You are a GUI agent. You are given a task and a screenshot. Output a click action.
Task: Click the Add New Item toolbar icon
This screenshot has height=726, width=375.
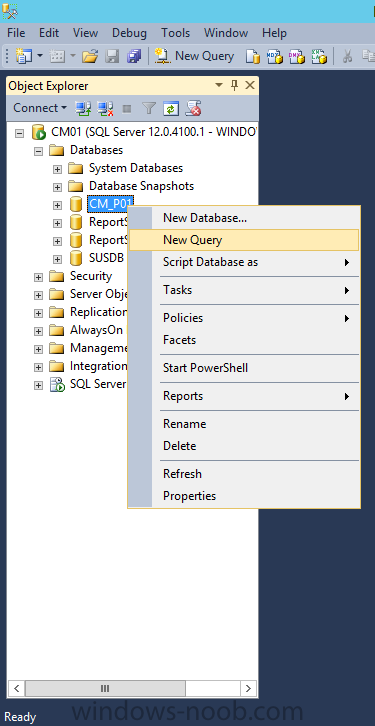(57, 56)
